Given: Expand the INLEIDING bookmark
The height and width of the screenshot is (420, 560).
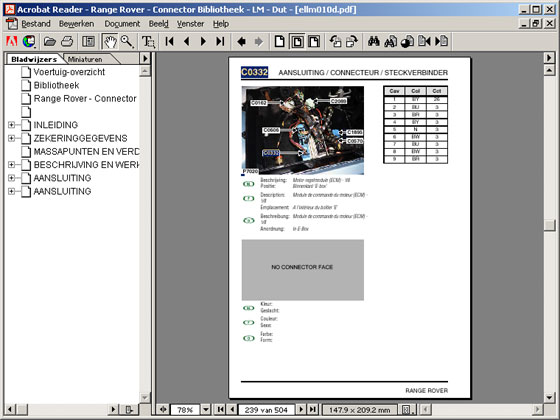Looking at the screenshot, I should (11, 125).
